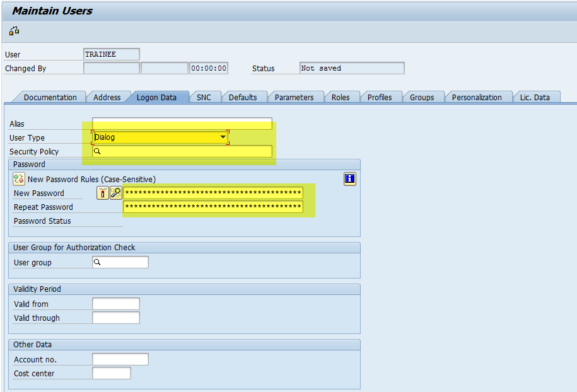Select Dialog in the User Type combo box
The image size is (577, 392).
(158, 137)
